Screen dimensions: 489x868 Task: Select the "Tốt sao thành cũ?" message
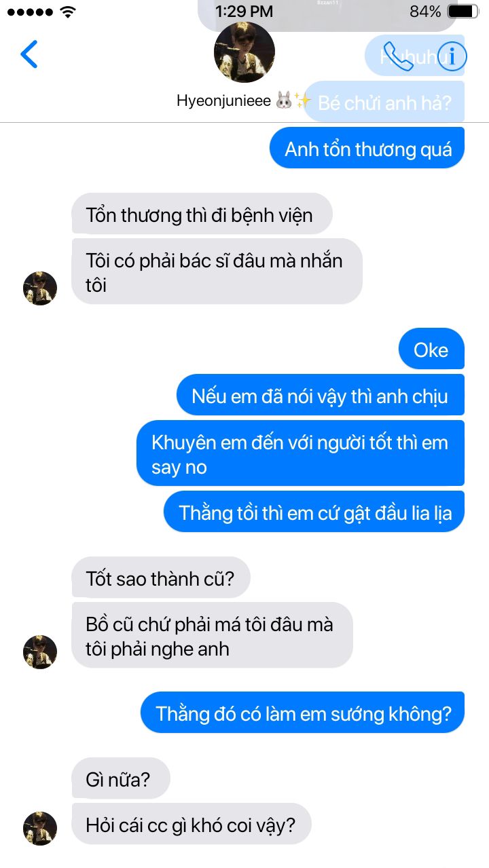click(161, 578)
